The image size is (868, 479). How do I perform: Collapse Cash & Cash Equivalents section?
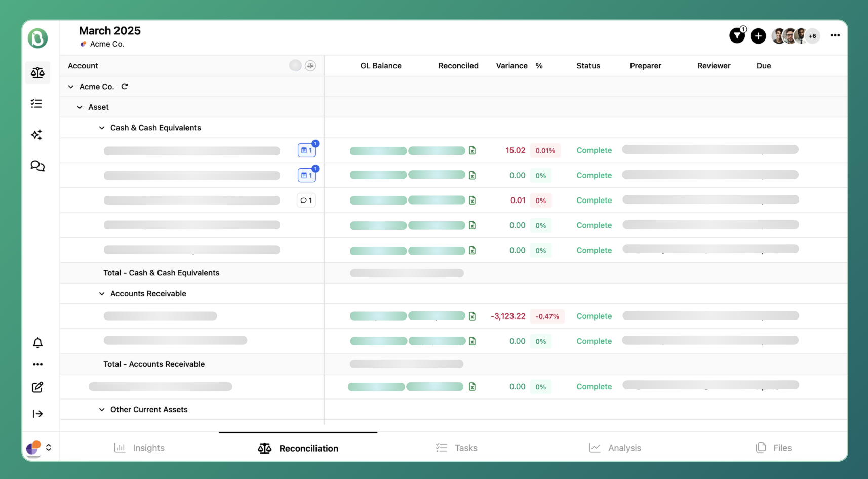(x=102, y=128)
